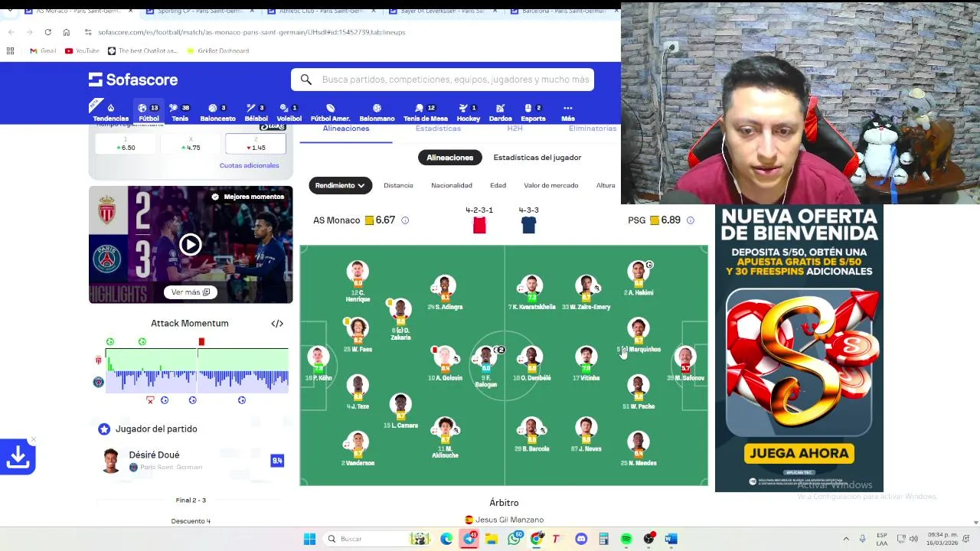Open the Fútbol Amer. section

click(330, 112)
